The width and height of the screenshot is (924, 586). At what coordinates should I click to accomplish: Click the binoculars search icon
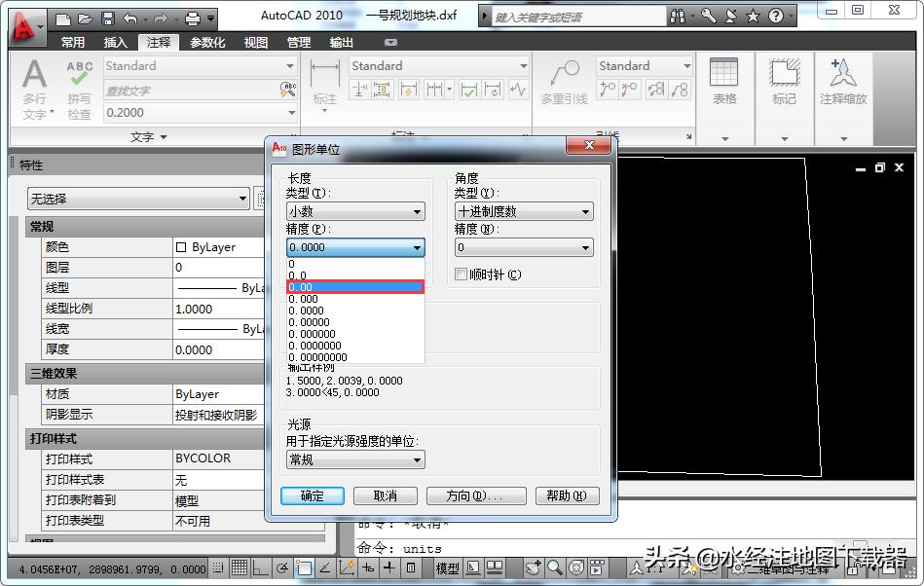pos(678,17)
